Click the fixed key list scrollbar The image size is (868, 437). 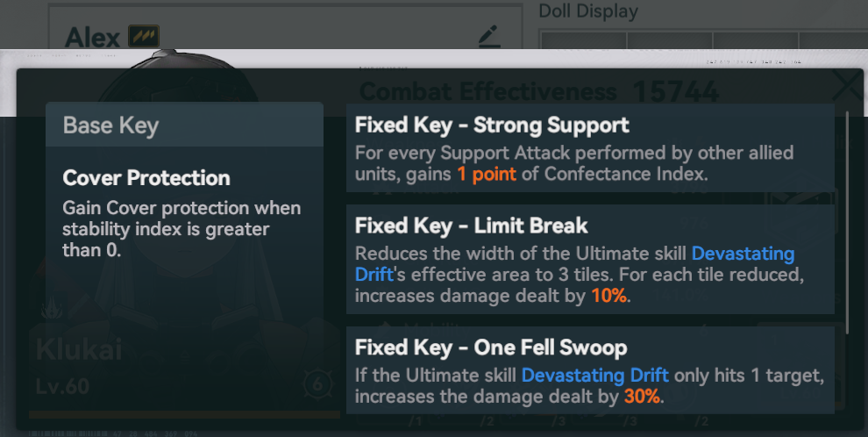[x=848, y=223]
